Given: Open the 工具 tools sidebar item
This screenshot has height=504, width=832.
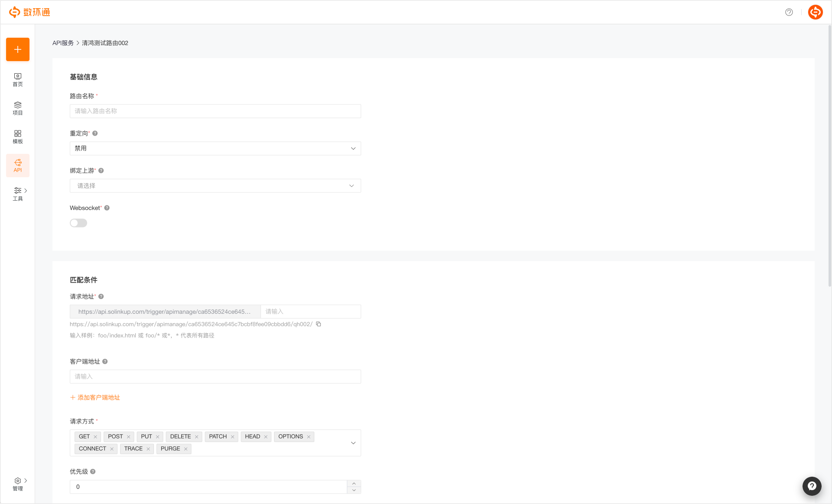Looking at the screenshot, I should click(18, 194).
